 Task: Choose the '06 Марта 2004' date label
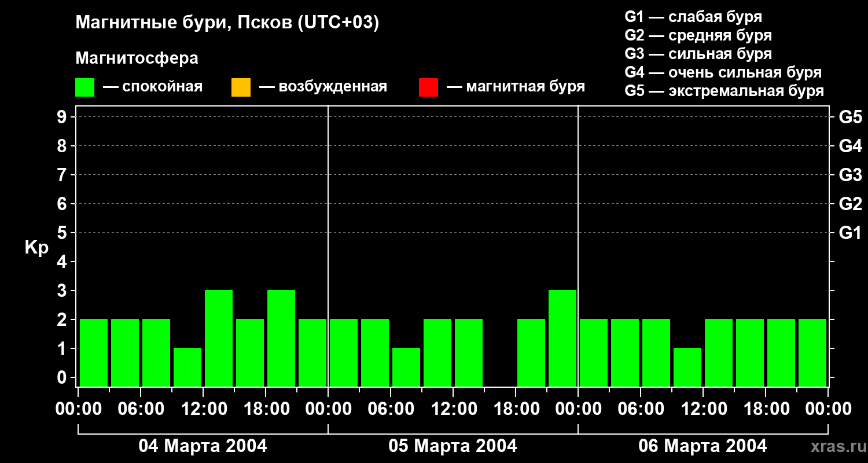tap(703, 446)
